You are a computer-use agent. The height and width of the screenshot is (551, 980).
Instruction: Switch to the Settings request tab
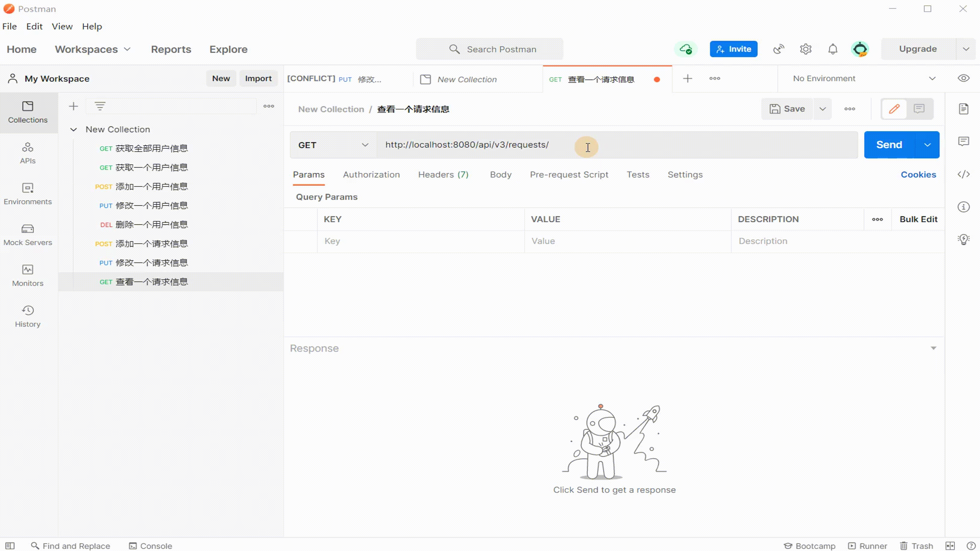point(685,174)
